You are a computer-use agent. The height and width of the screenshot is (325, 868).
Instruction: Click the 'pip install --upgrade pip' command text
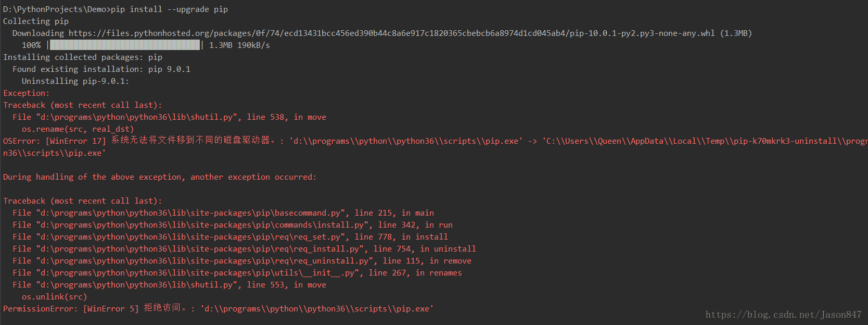169,9
